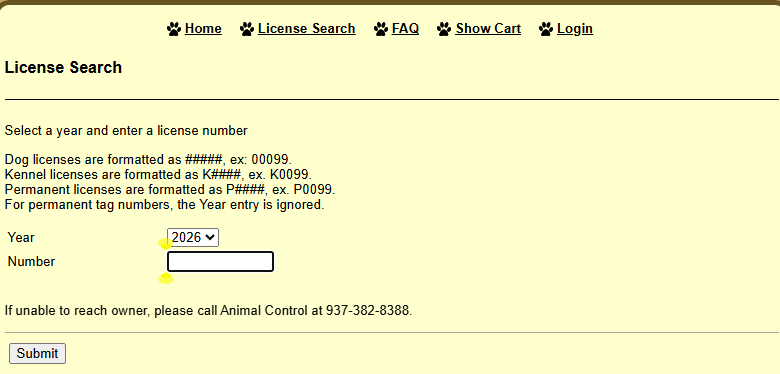Open the License Search nav link

[306, 29]
